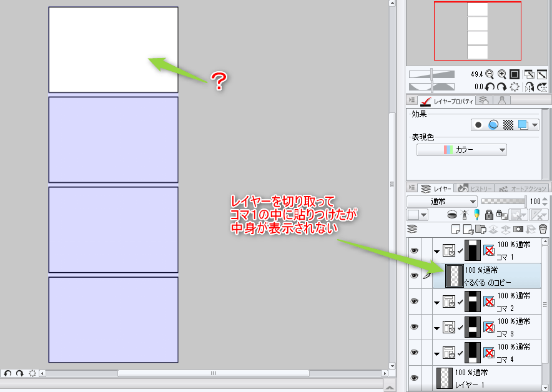Toggle the clip to layer below icon

(x=452, y=214)
